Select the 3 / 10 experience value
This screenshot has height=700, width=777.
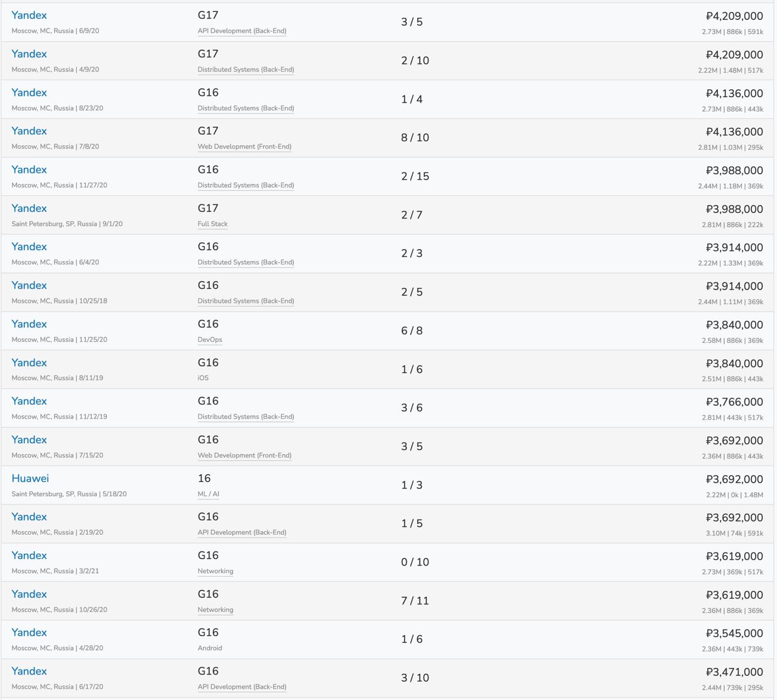pos(415,678)
